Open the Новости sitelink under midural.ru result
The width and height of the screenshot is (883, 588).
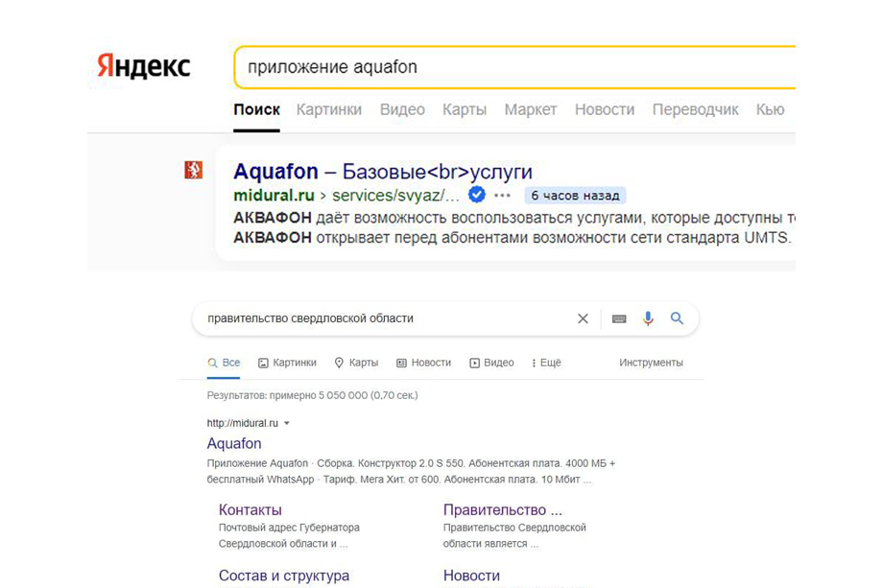[x=472, y=576]
